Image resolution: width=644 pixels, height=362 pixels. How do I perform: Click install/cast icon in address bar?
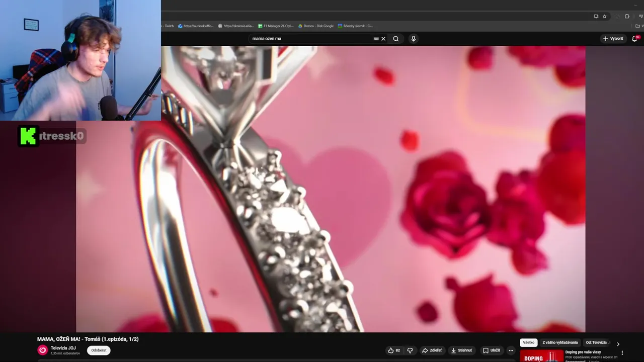click(x=596, y=16)
